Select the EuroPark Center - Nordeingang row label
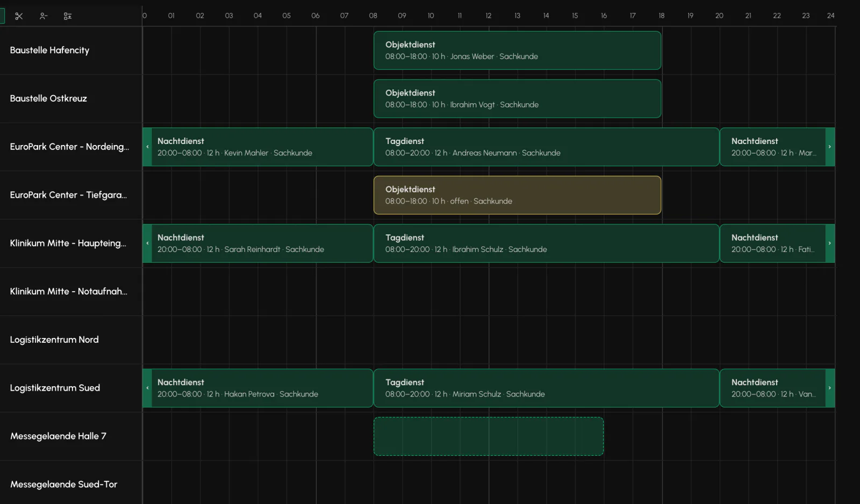The height and width of the screenshot is (504, 860). click(x=69, y=147)
